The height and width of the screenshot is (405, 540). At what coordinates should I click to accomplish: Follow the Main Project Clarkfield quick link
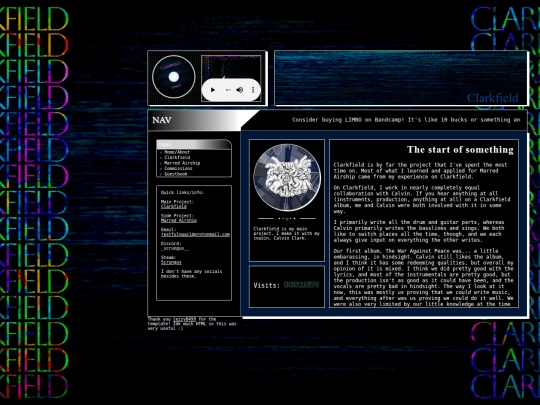pos(174,207)
